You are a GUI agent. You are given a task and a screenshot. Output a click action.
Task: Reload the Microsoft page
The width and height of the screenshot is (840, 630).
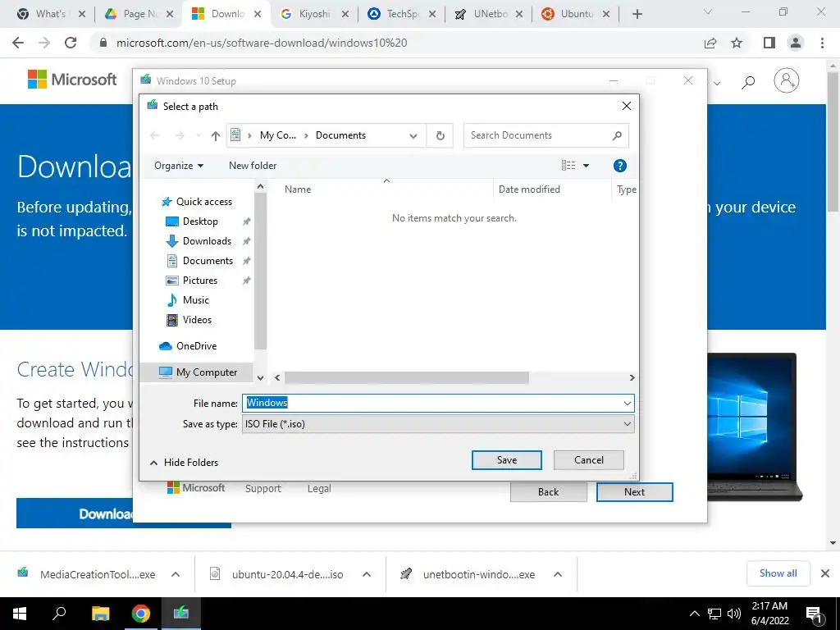point(71,43)
